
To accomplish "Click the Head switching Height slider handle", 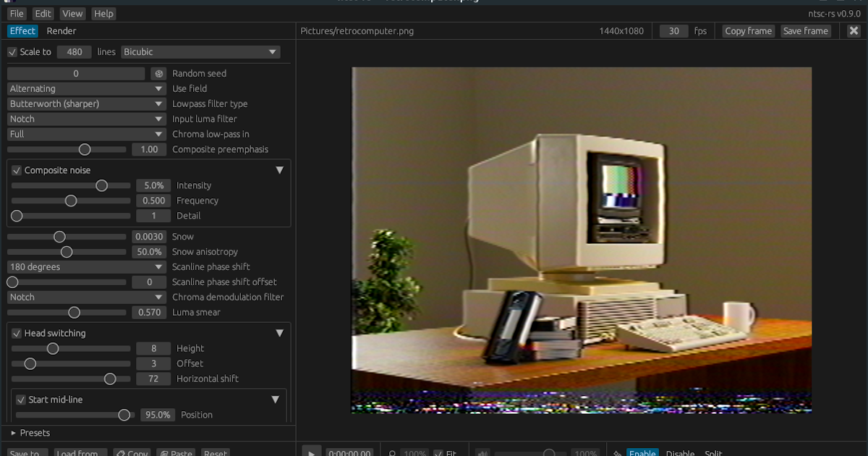I will coord(53,348).
